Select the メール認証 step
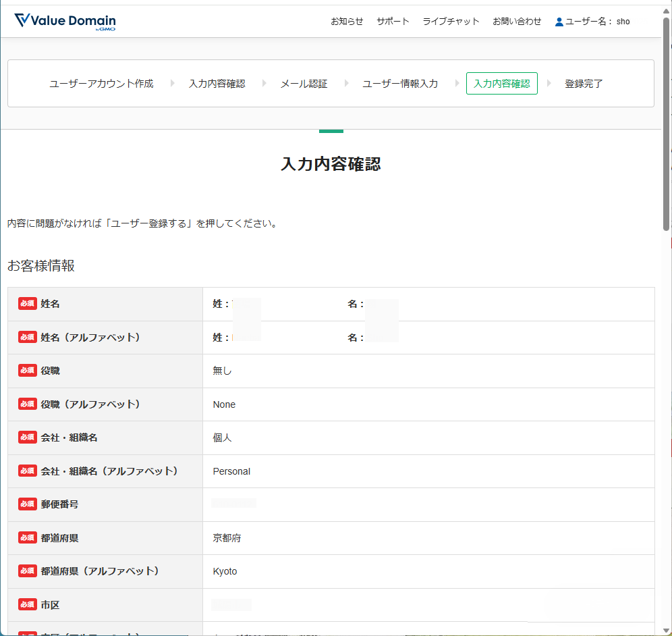The width and height of the screenshot is (672, 636). [x=304, y=84]
